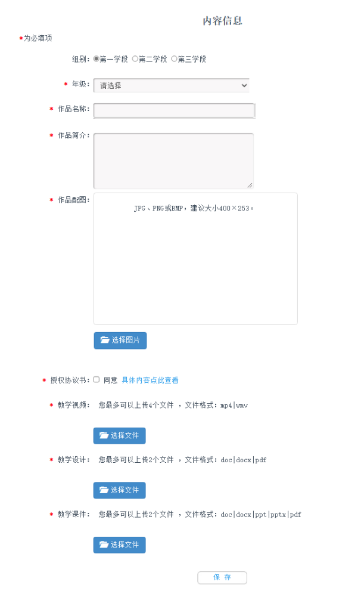Select the 第三学段 radio button
The image size is (364, 594).
point(174,58)
